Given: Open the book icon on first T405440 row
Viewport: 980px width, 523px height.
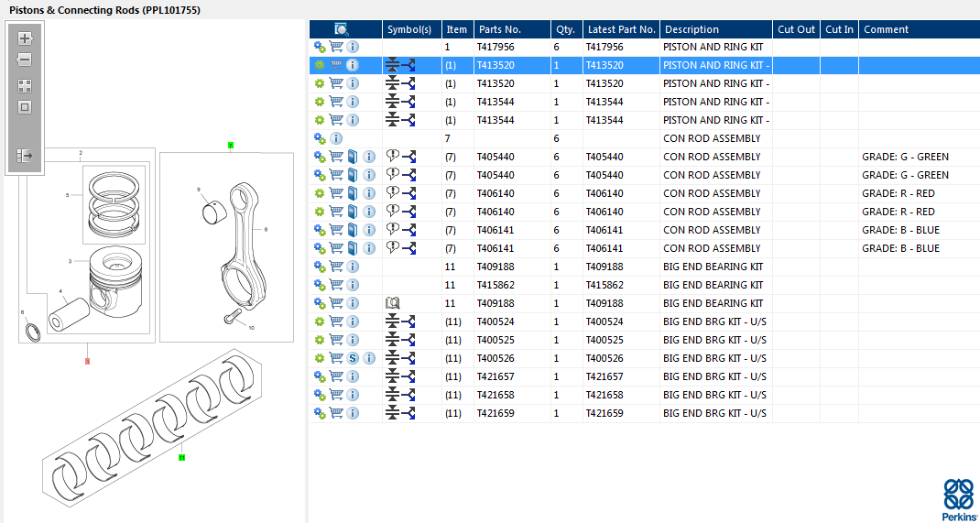Looking at the screenshot, I should [x=353, y=157].
